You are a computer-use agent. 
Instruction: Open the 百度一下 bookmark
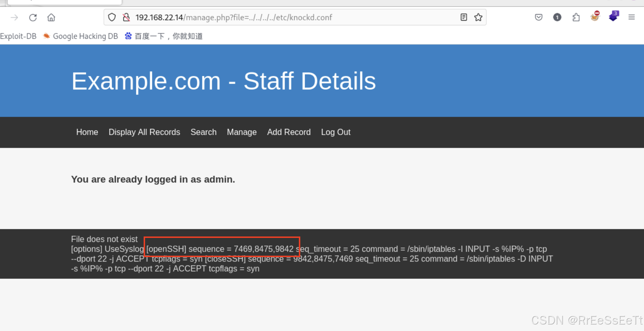(x=164, y=36)
